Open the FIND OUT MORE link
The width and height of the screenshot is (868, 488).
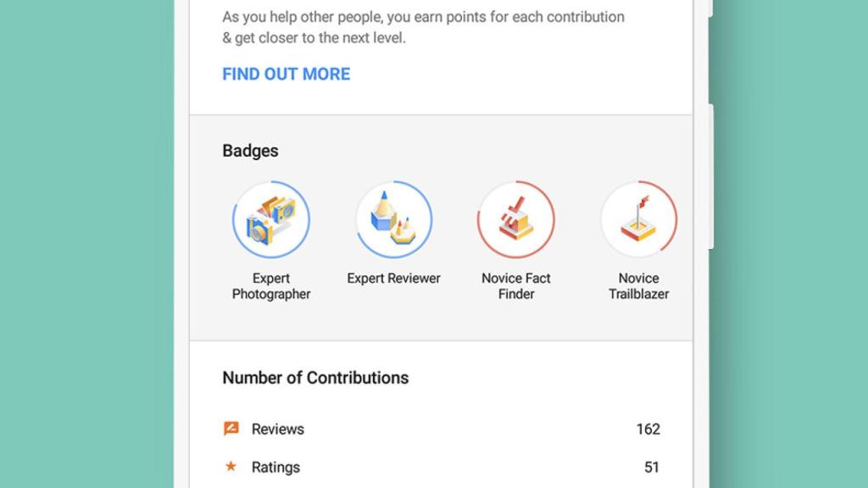pos(286,74)
